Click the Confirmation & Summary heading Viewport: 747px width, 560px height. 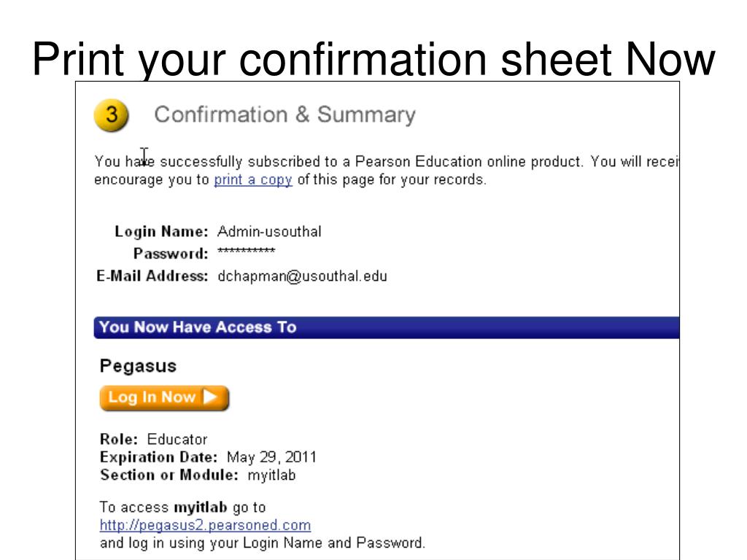285,114
